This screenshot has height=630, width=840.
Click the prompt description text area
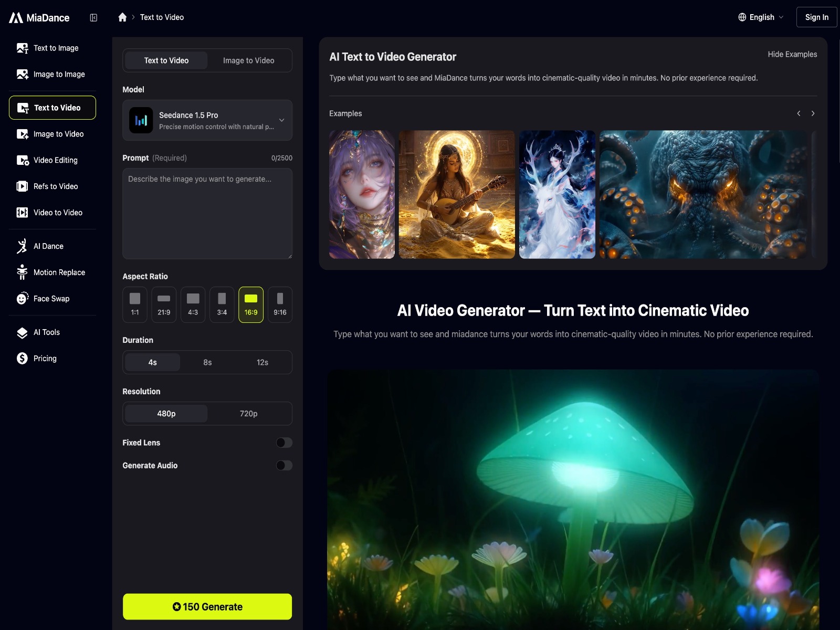[x=207, y=214]
